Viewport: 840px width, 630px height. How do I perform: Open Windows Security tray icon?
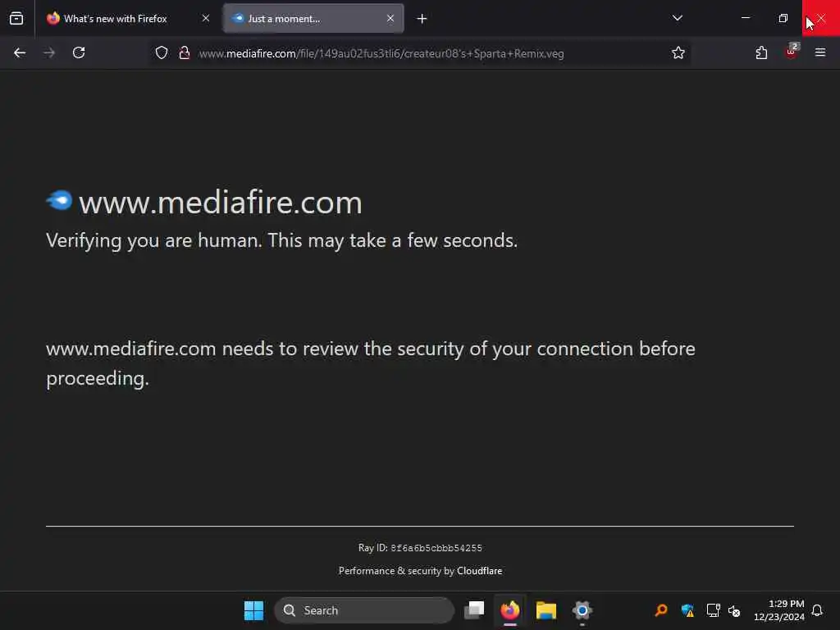coord(687,610)
